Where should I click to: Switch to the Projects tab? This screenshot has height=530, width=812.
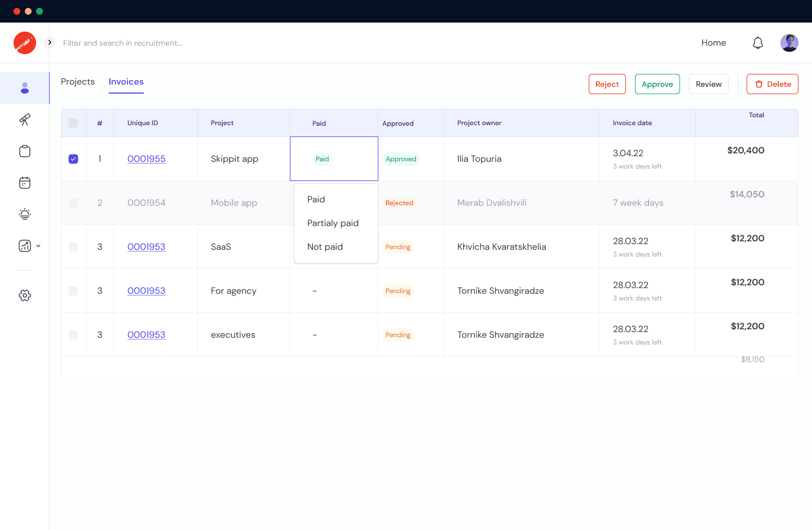pyautogui.click(x=77, y=82)
